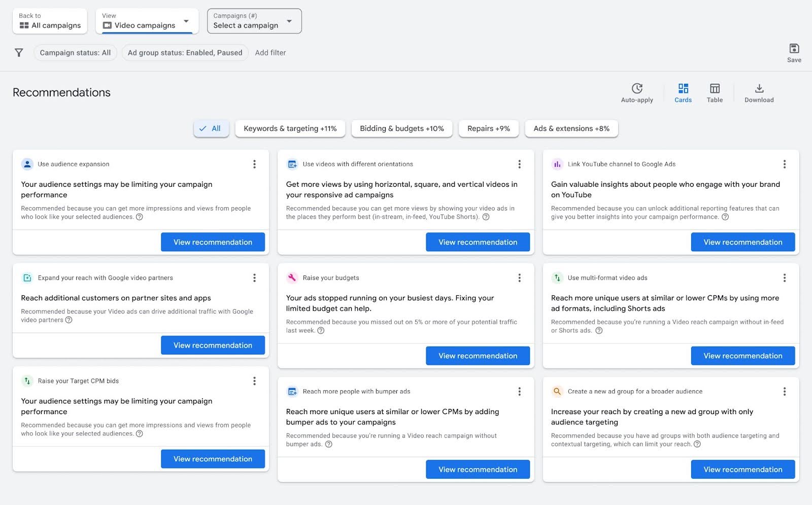Open the View Video campaigns dropdown
Screen dimensions: 812x505
point(147,21)
